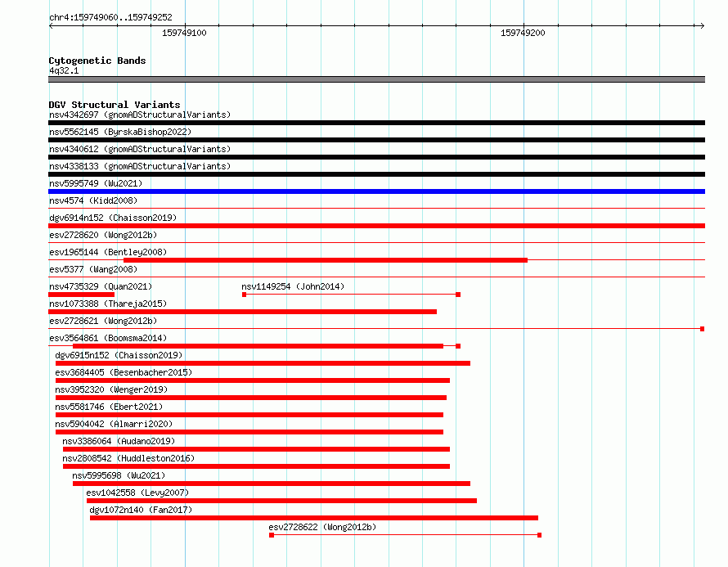Image resolution: width=728 pixels, height=567 pixels.
Task: Click the red esv1042558 Levy2007 bar
Action: 282,501
